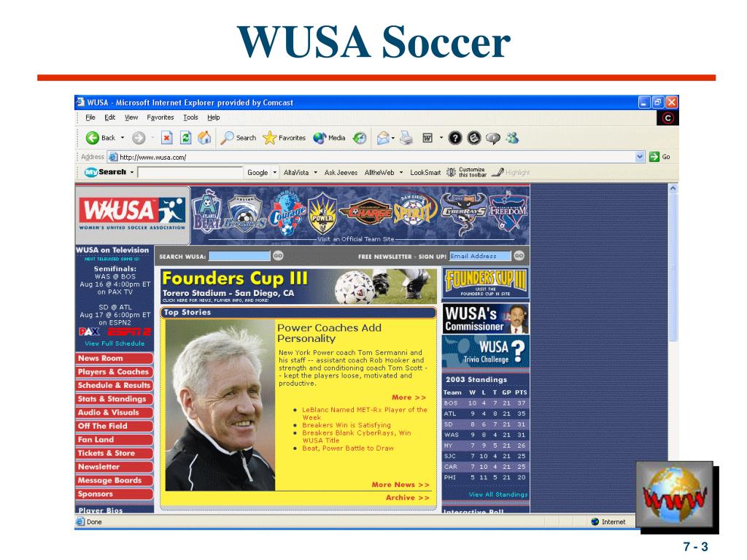Click the Back arrow icon

tap(92, 138)
